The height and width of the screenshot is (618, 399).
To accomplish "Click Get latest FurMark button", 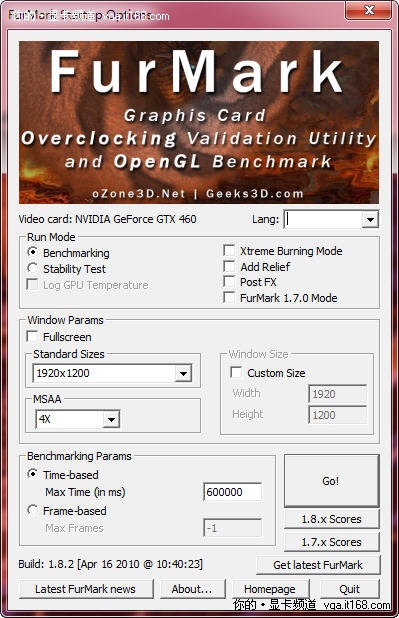I will click(318, 565).
